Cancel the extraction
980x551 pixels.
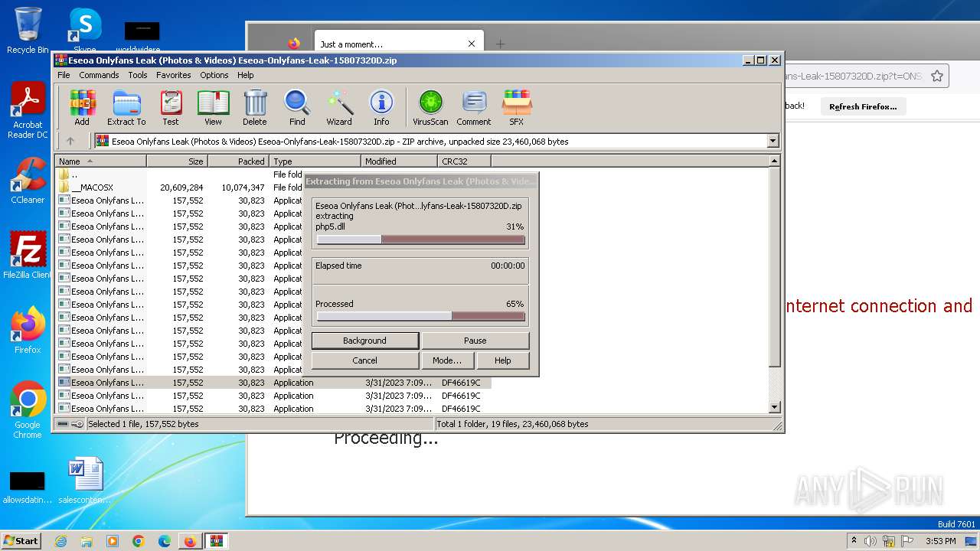[x=364, y=360]
